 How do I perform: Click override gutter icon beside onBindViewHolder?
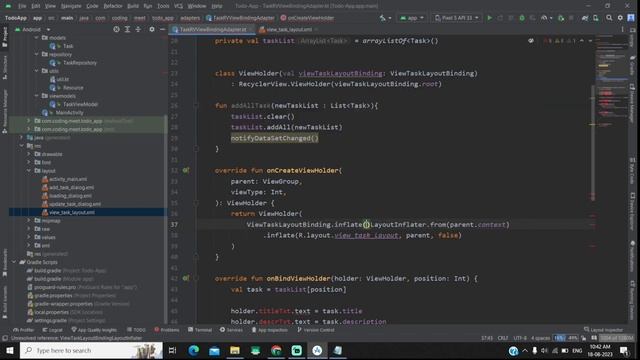click(x=186, y=278)
